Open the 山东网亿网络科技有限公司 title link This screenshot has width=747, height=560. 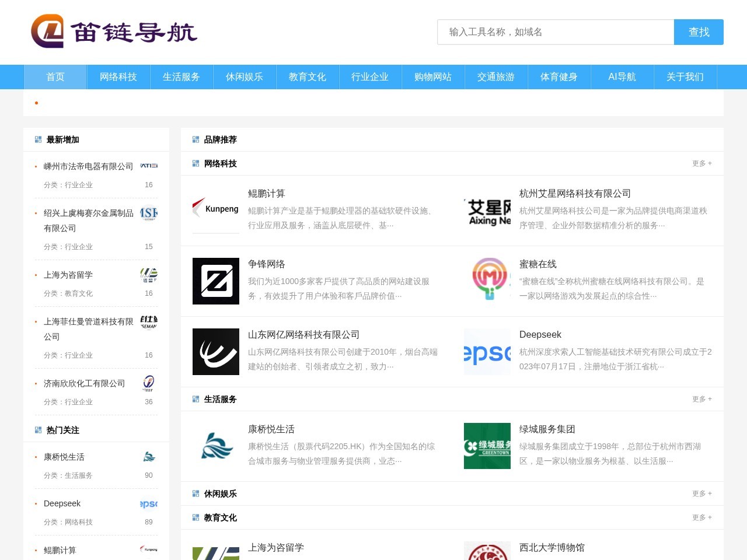pos(303,335)
